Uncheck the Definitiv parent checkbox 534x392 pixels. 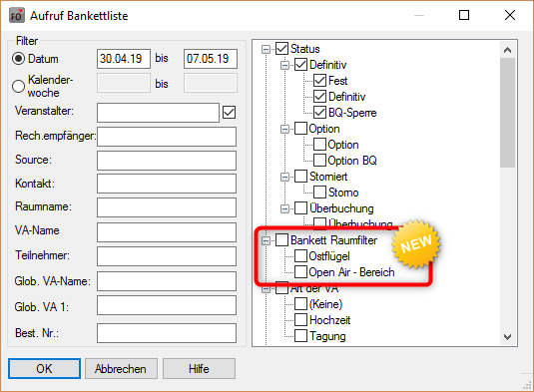[300, 64]
